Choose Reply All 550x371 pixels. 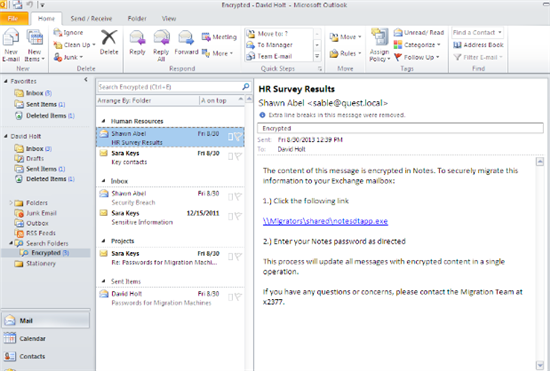(161, 46)
